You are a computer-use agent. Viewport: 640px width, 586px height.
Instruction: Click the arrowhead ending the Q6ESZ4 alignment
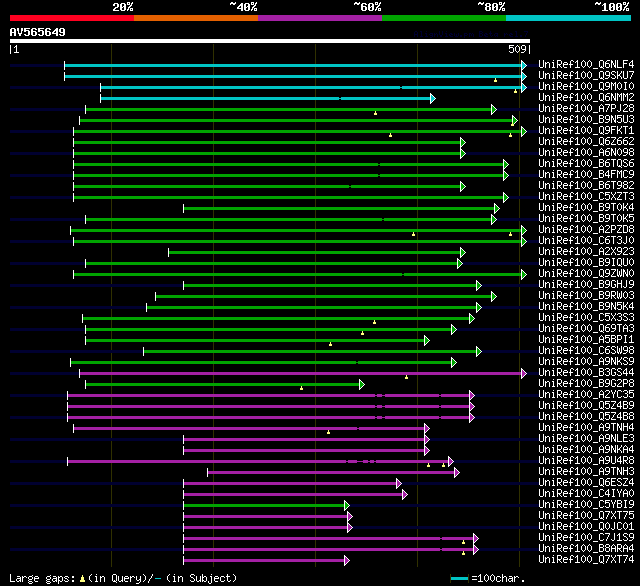click(399, 484)
